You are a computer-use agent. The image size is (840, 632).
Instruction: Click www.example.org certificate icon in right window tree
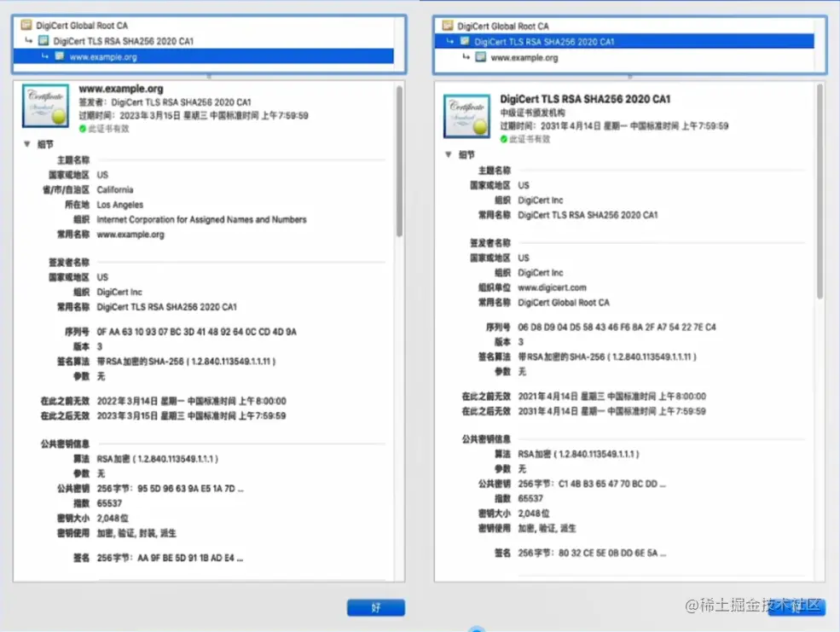481,57
